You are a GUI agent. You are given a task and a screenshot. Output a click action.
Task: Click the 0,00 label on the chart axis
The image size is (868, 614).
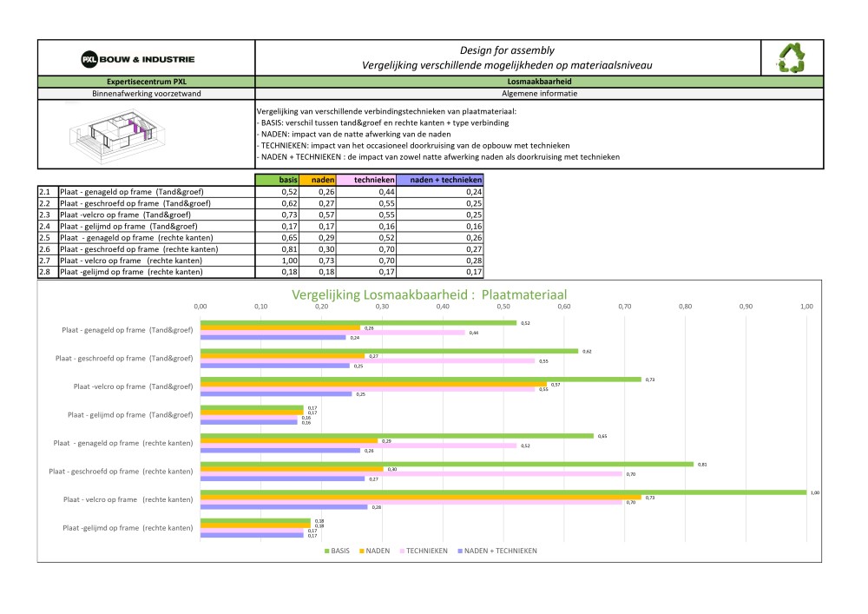coord(201,307)
